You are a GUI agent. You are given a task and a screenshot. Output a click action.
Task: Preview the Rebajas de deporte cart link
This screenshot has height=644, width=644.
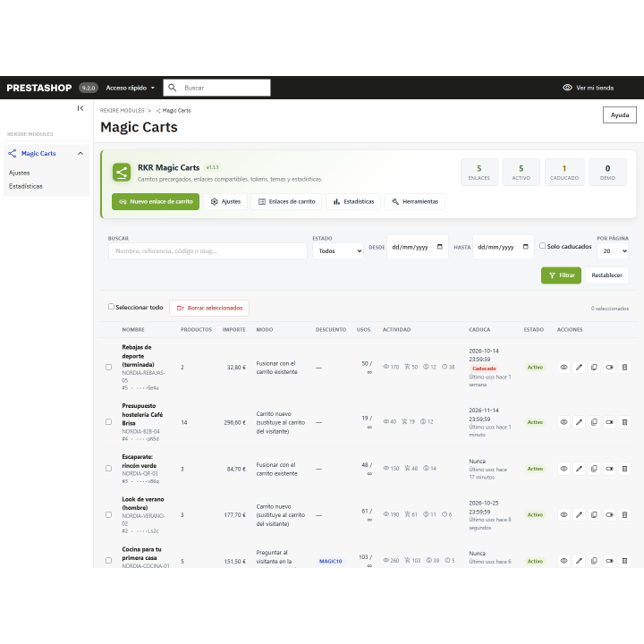coord(563,368)
